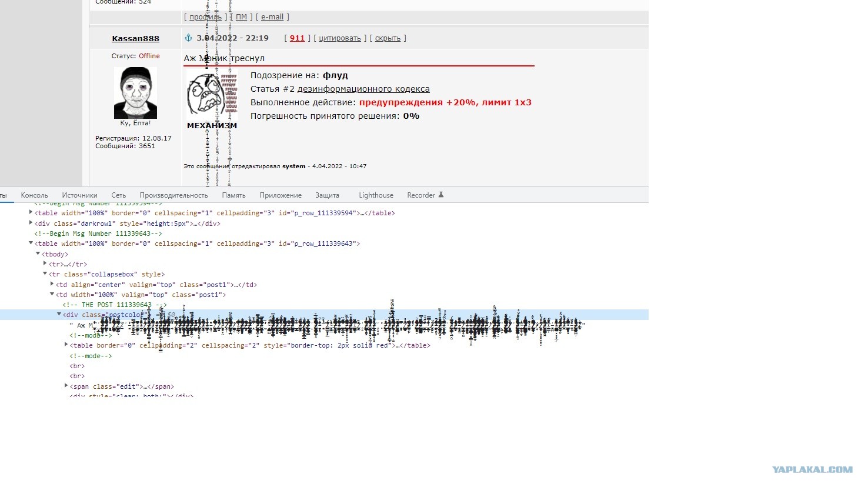Screen dimensions: 868x487
Task: Open the Приложение tab
Action: coord(281,195)
